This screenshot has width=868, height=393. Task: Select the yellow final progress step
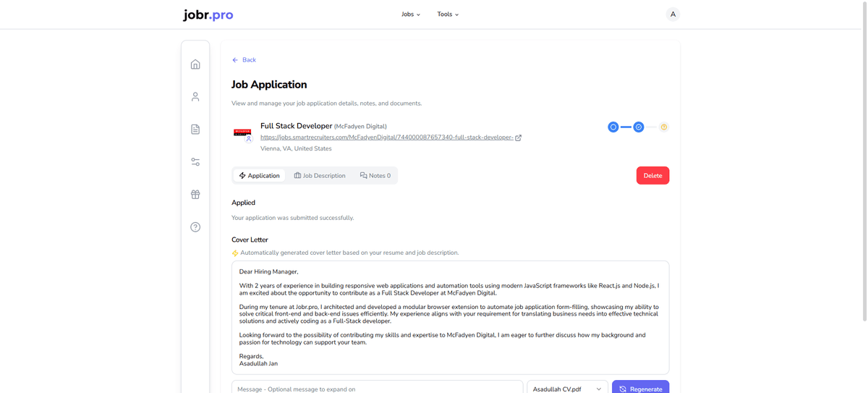(x=664, y=127)
